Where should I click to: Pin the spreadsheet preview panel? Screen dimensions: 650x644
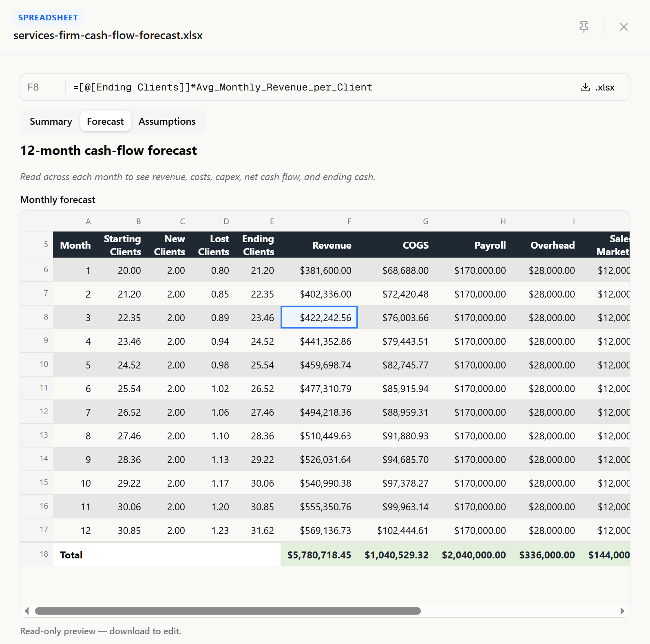(584, 27)
